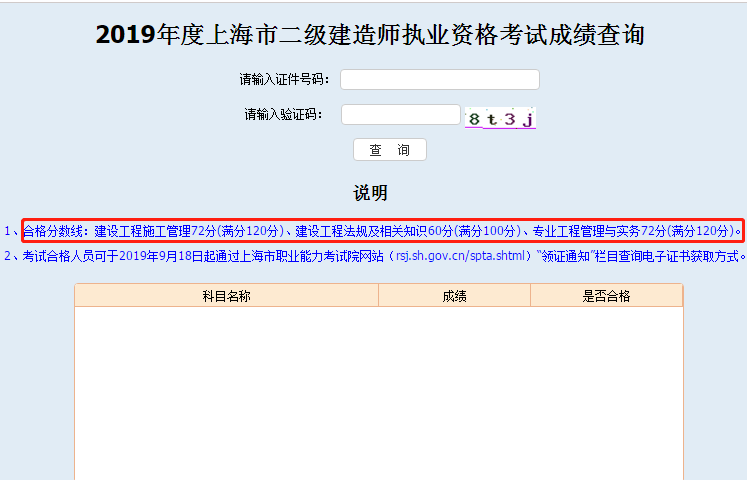The width and height of the screenshot is (747, 480).
Task: Refresh the 8t3j captcha image
Action: pos(501,118)
